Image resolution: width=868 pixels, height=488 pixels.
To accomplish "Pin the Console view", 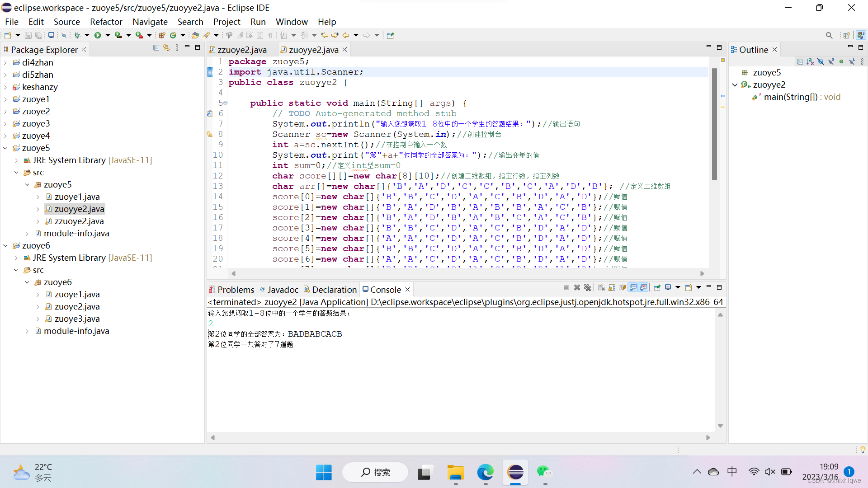I will [657, 287].
